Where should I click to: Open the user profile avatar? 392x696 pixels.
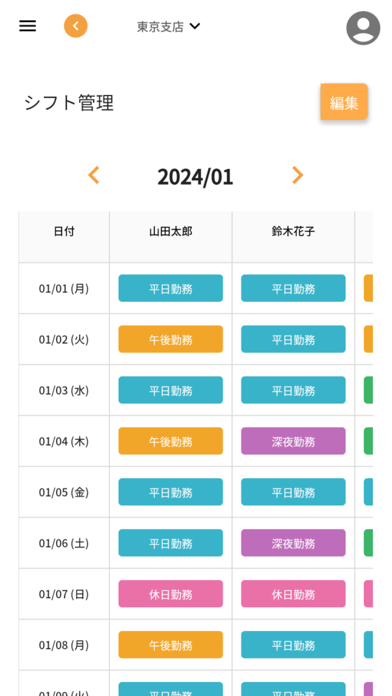tap(363, 28)
